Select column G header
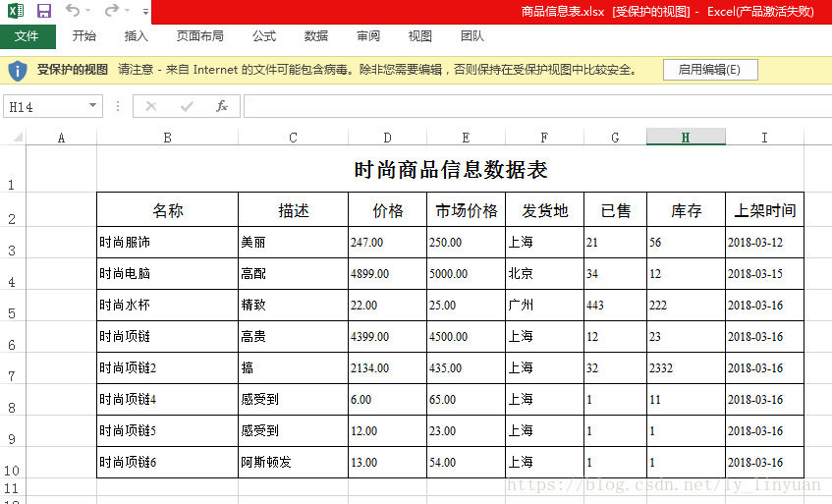 (615, 138)
